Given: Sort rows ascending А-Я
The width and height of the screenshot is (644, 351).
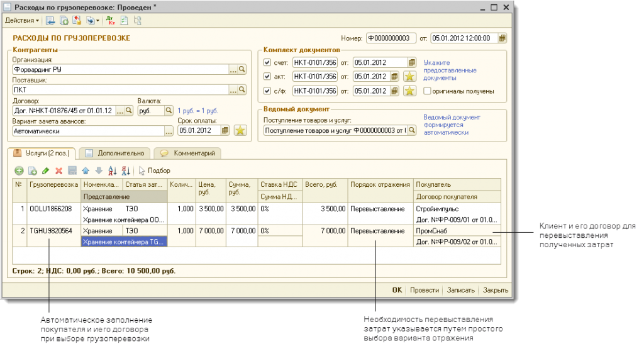Looking at the screenshot, I should 112,170.
